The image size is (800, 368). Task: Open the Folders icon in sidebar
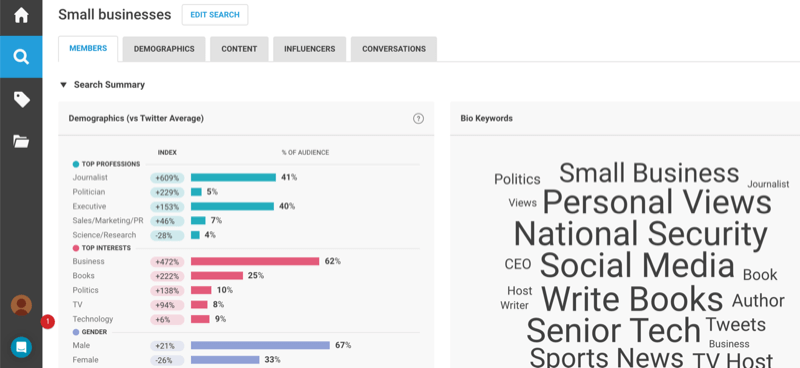(x=21, y=141)
